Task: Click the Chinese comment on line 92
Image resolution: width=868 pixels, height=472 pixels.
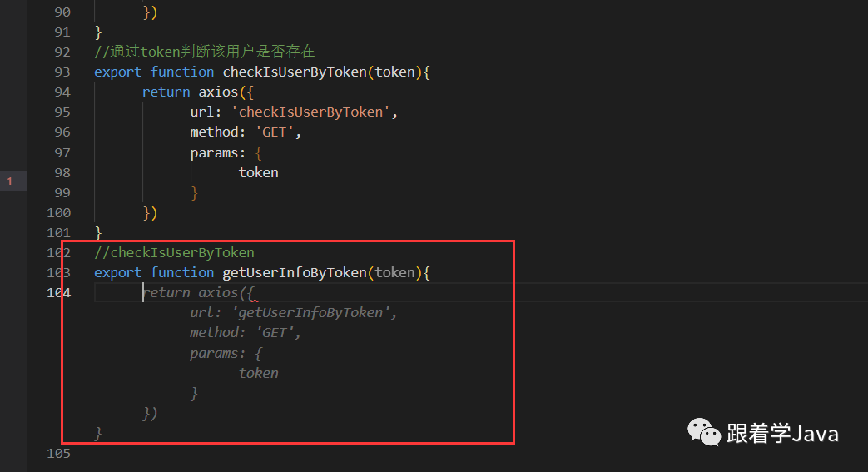Action: click(205, 52)
